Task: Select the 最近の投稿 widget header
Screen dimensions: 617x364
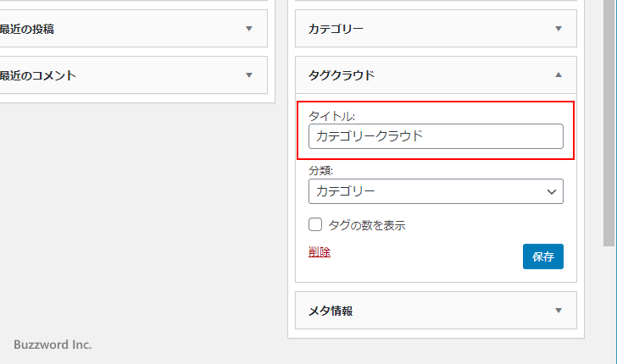Action: pos(34,29)
